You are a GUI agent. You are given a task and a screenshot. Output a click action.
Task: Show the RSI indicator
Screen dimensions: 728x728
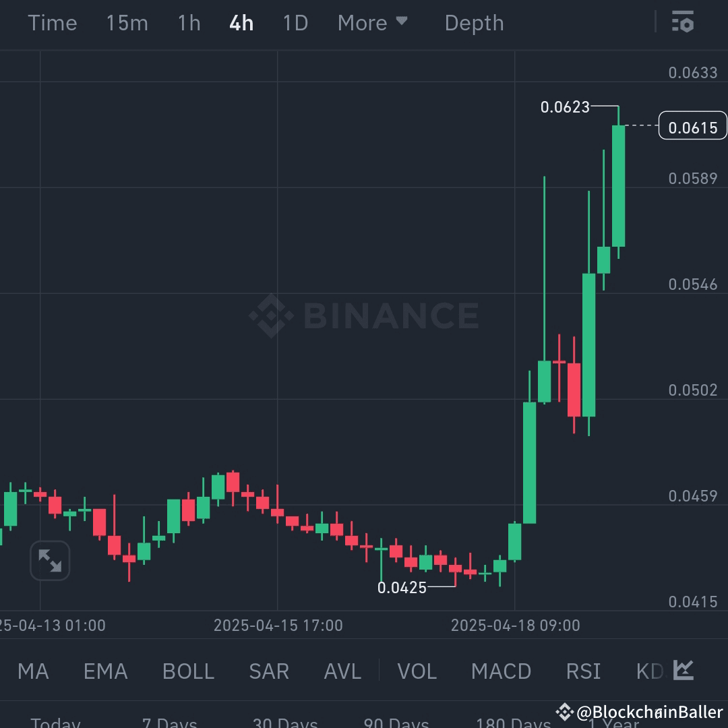click(582, 671)
